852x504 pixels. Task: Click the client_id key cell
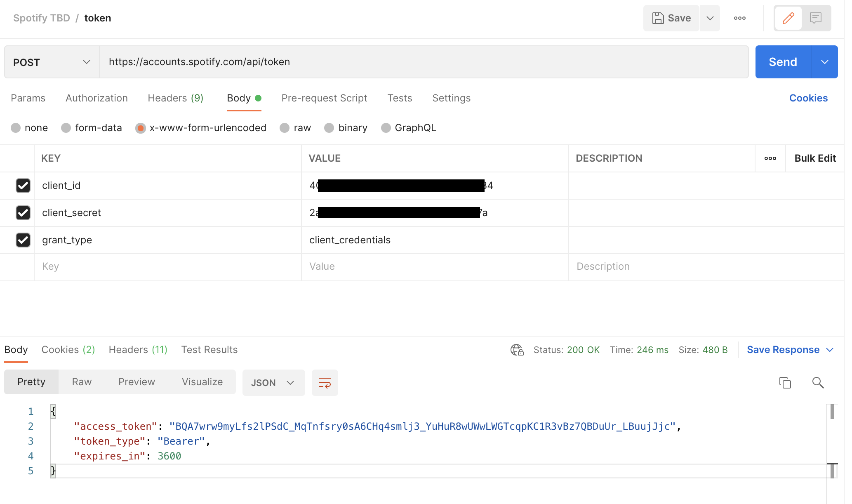(x=168, y=186)
